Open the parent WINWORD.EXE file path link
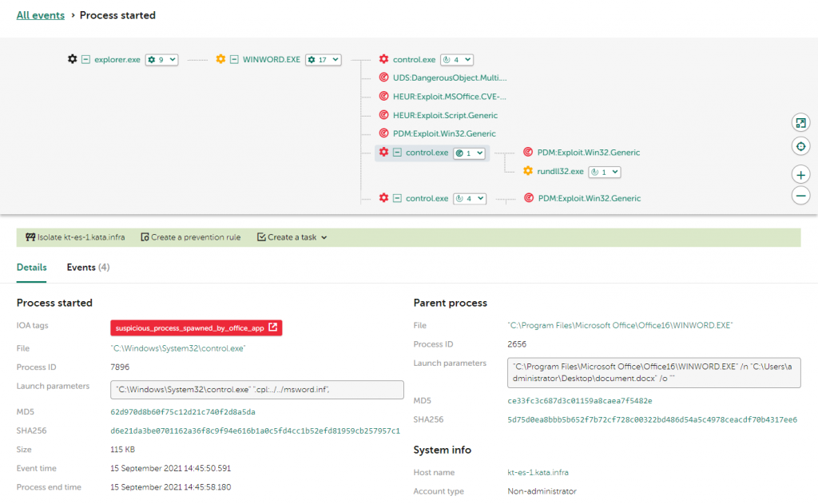This screenshot has width=818, height=504. [620, 325]
